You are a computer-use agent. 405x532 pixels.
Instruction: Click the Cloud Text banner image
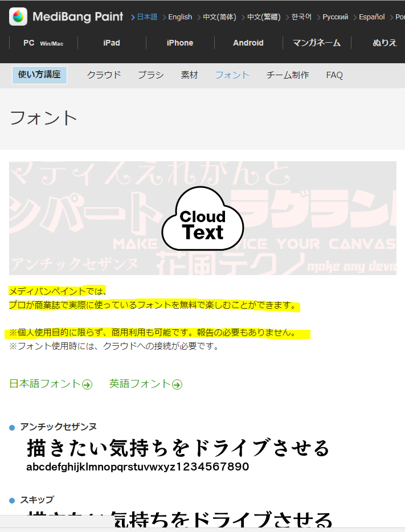pos(203,218)
